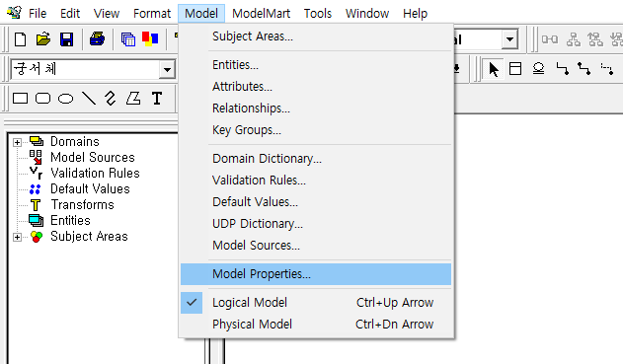Save the model with the floppy disk icon

(x=66, y=39)
